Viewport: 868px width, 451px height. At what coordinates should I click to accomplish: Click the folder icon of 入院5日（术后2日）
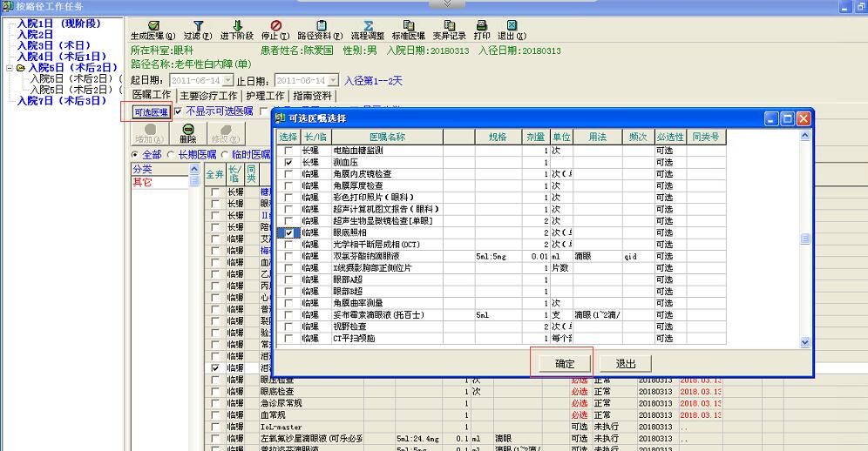click(21, 68)
